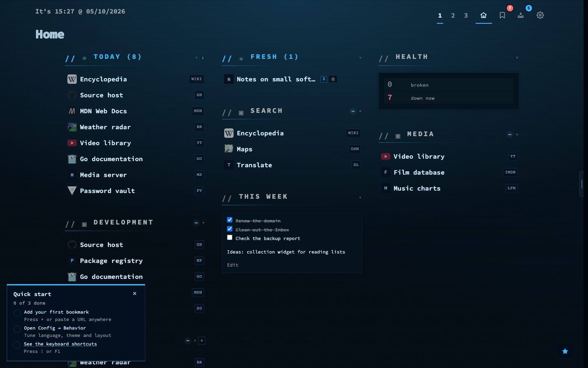The image size is (588, 368).
Task: Click the Wikipedia icon in Search section
Action: tap(229, 133)
